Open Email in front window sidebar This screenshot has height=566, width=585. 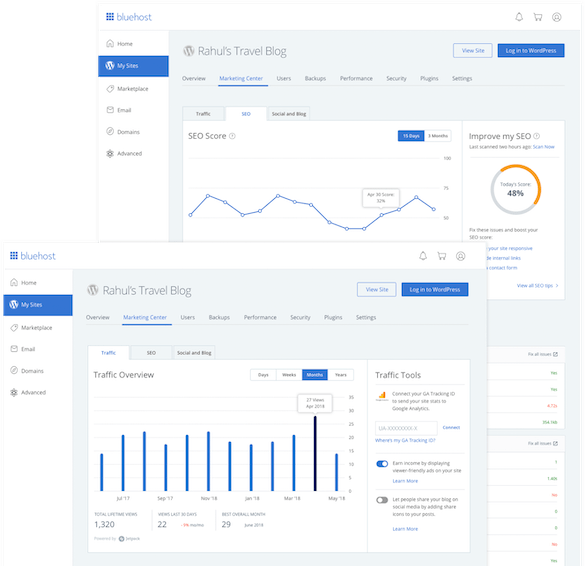(x=23, y=349)
